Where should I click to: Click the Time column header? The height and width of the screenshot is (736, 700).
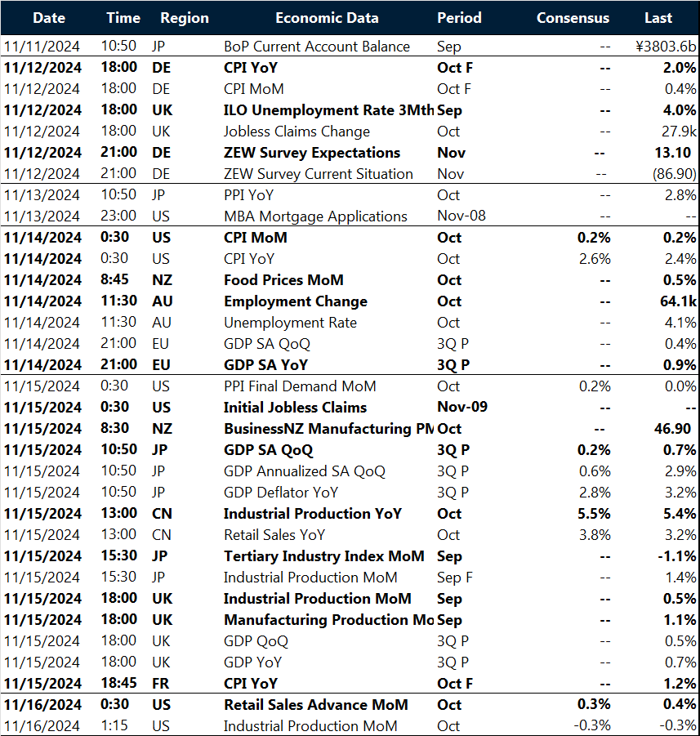123,17
